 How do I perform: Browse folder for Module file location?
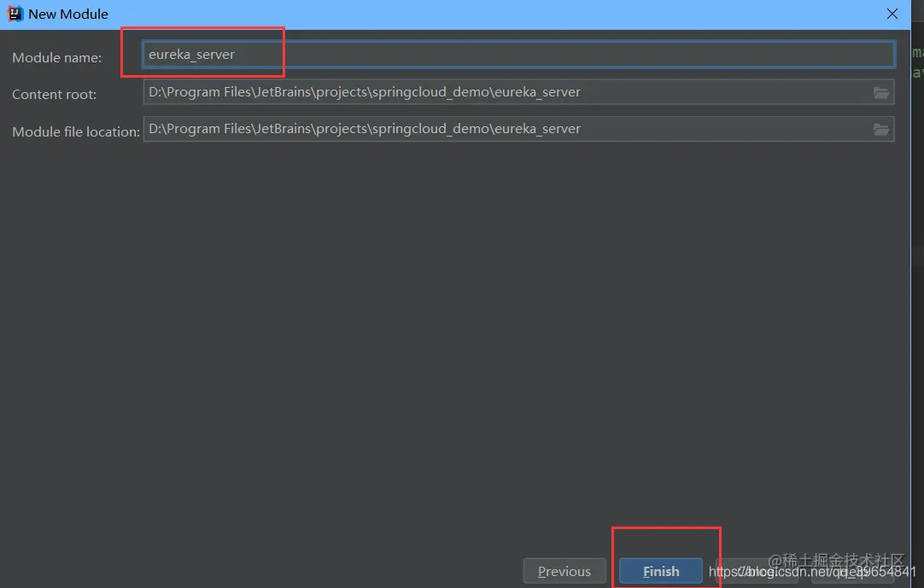click(x=881, y=129)
